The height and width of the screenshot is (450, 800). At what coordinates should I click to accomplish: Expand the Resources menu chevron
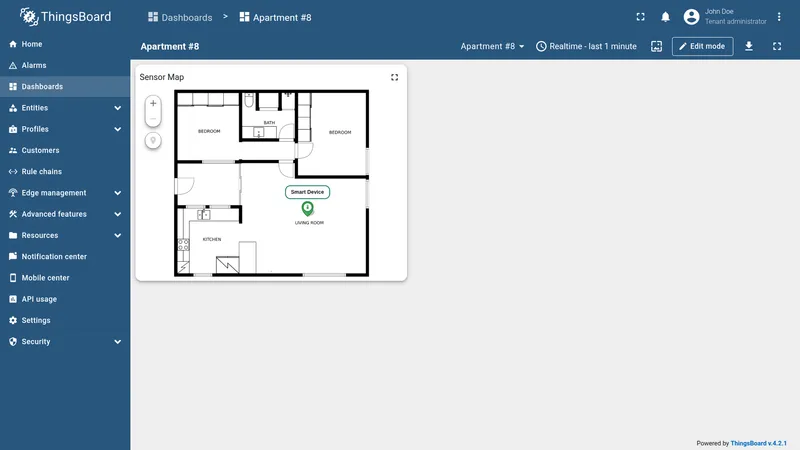click(118, 236)
